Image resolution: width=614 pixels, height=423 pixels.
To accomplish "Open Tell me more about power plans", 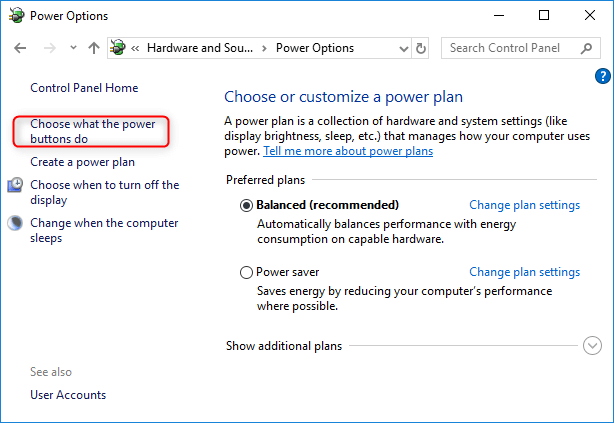I will 348,151.
